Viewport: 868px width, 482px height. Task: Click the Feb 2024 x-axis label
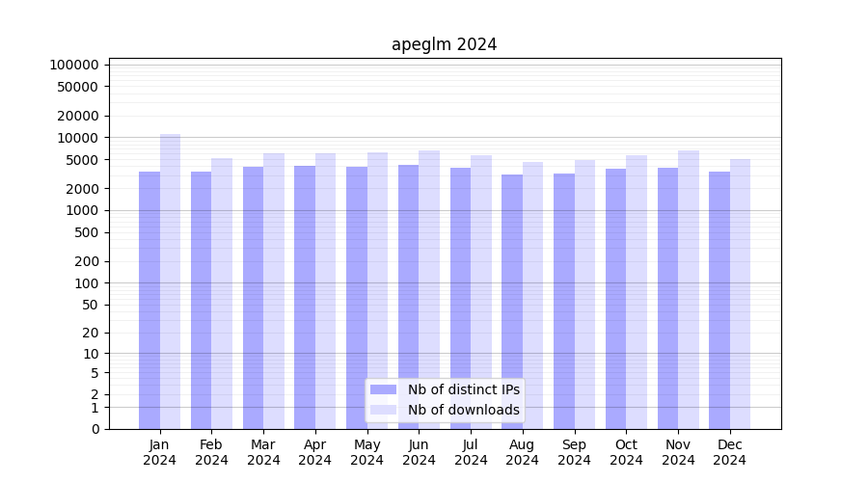pos(211,452)
